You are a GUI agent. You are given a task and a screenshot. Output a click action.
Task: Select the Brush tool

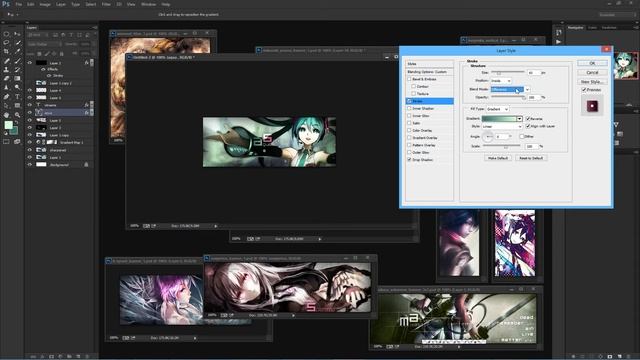tap(17, 61)
